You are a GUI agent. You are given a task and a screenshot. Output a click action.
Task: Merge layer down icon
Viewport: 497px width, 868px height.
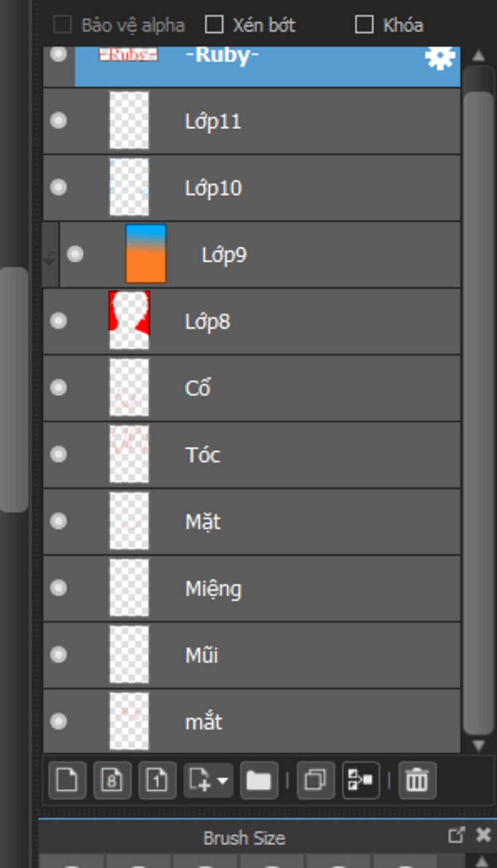(x=361, y=781)
